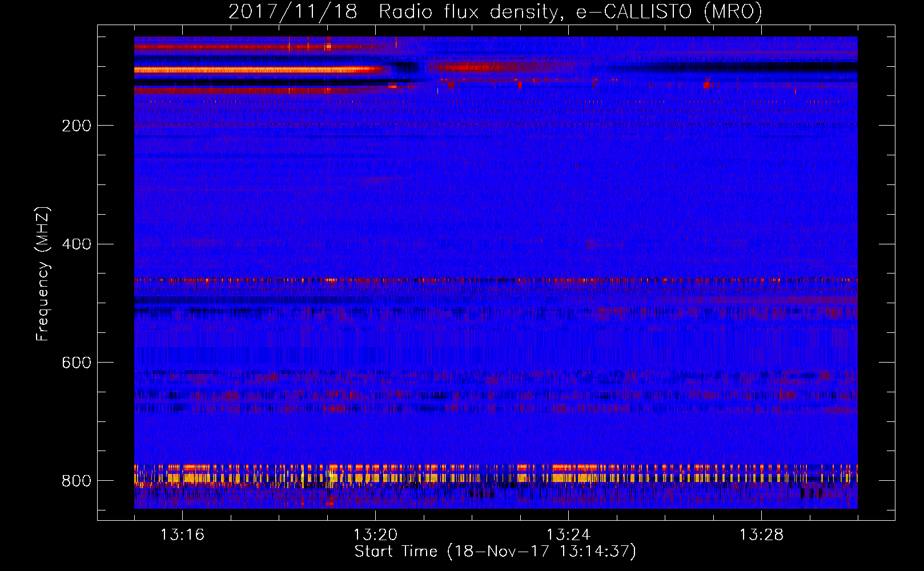The height and width of the screenshot is (571, 924).
Task: Click the 'Frequency (MHZ)' axis label
Action: [x=43, y=274]
